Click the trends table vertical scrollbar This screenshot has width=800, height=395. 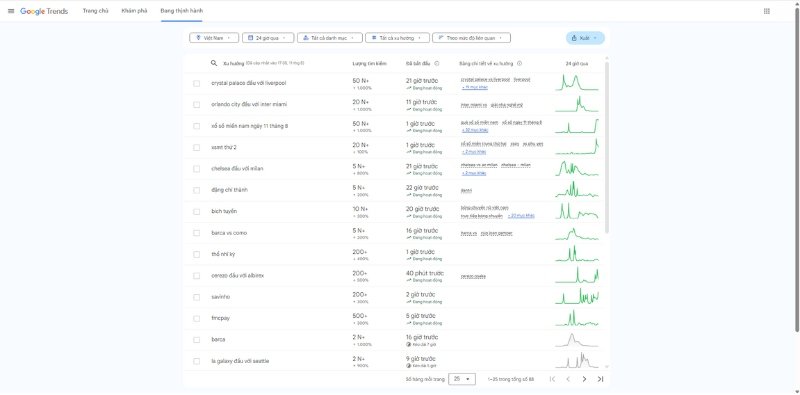click(607, 148)
